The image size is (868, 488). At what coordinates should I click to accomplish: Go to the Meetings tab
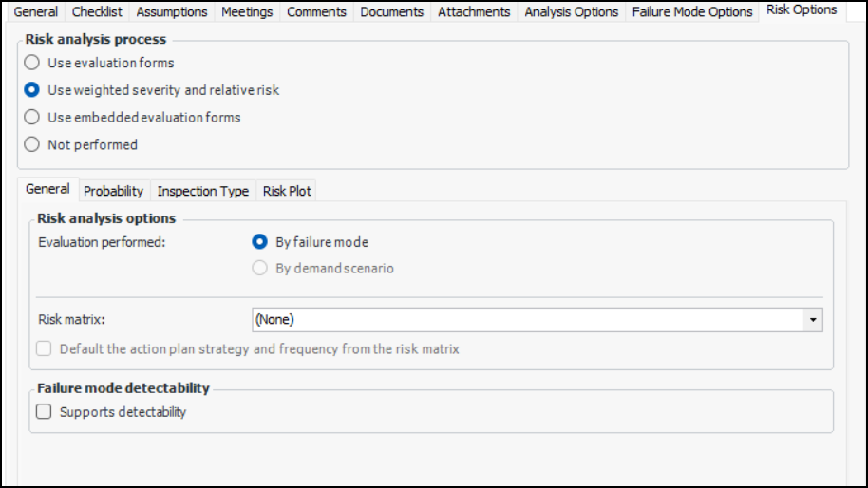(x=247, y=12)
